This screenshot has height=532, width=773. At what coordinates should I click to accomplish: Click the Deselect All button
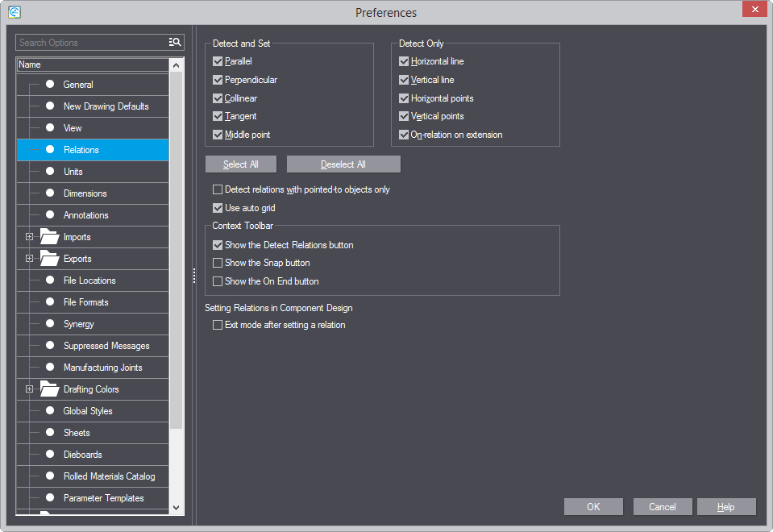click(x=343, y=164)
